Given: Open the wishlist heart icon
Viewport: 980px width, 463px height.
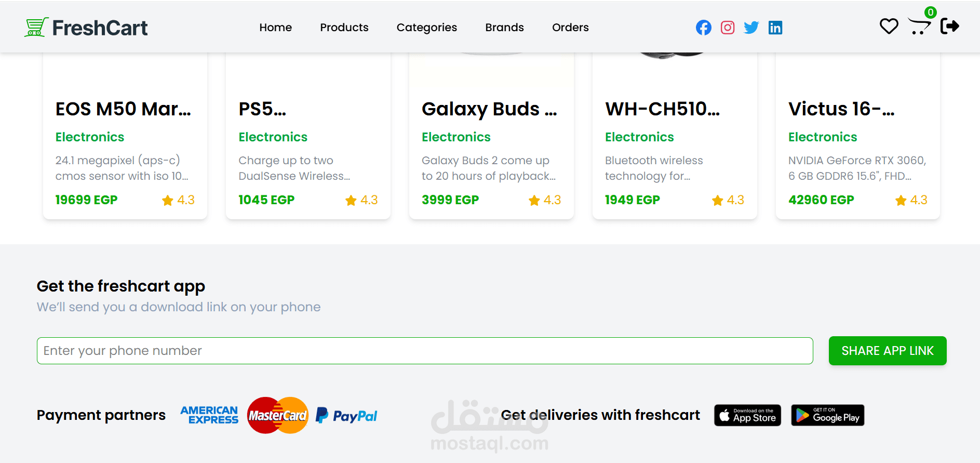Looking at the screenshot, I should tap(889, 26).
